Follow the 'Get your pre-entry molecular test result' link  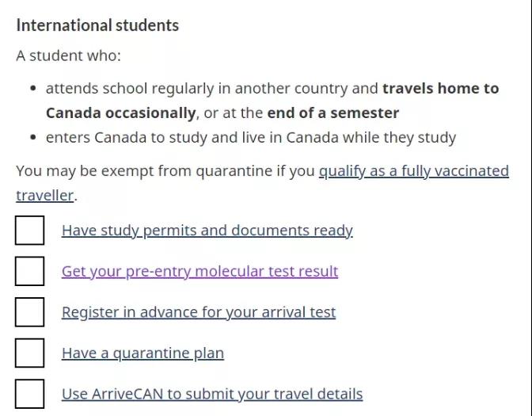coord(199,272)
